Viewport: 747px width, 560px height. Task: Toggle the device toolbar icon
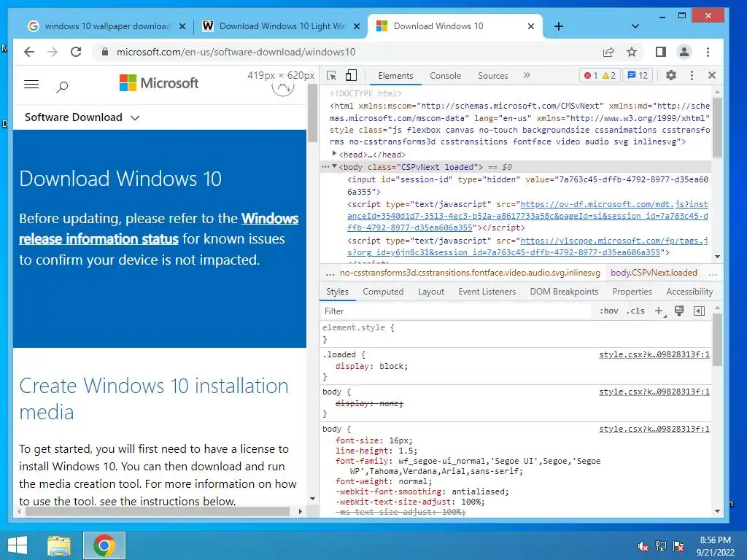coord(351,75)
